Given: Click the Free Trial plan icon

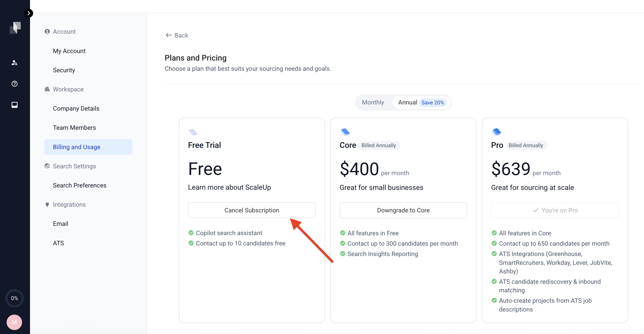Looking at the screenshot, I should [x=193, y=132].
